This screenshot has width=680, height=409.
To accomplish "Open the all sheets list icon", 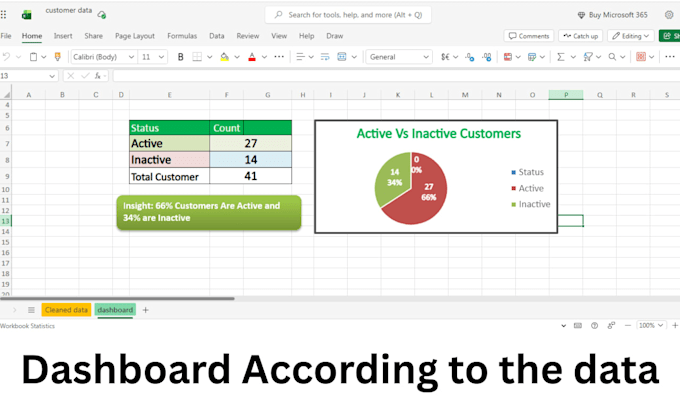I will (x=31, y=310).
